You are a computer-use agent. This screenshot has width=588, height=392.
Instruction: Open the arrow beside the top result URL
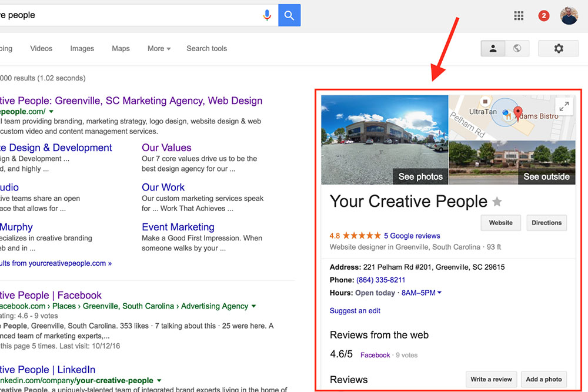[51, 111]
